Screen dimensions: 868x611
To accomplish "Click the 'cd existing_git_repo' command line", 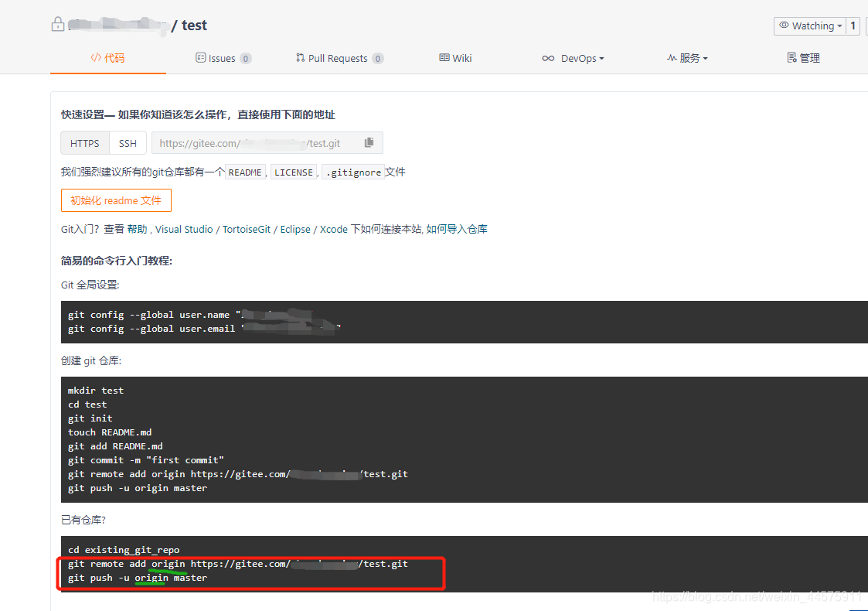I will (x=124, y=549).
